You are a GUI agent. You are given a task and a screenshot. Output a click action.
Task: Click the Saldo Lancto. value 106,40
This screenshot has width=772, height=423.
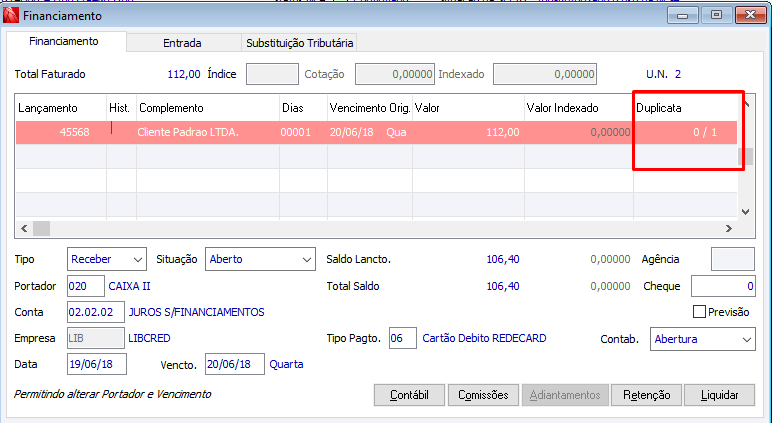click(503, 259)
